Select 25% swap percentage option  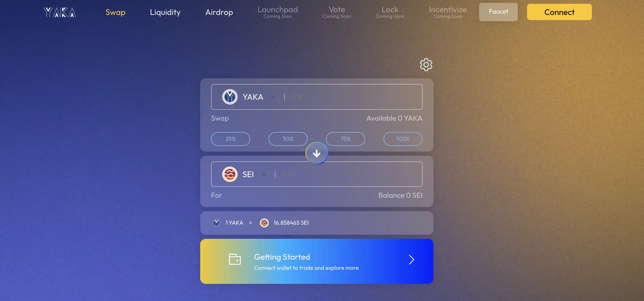pyautogui.click(x=230, y=139)
